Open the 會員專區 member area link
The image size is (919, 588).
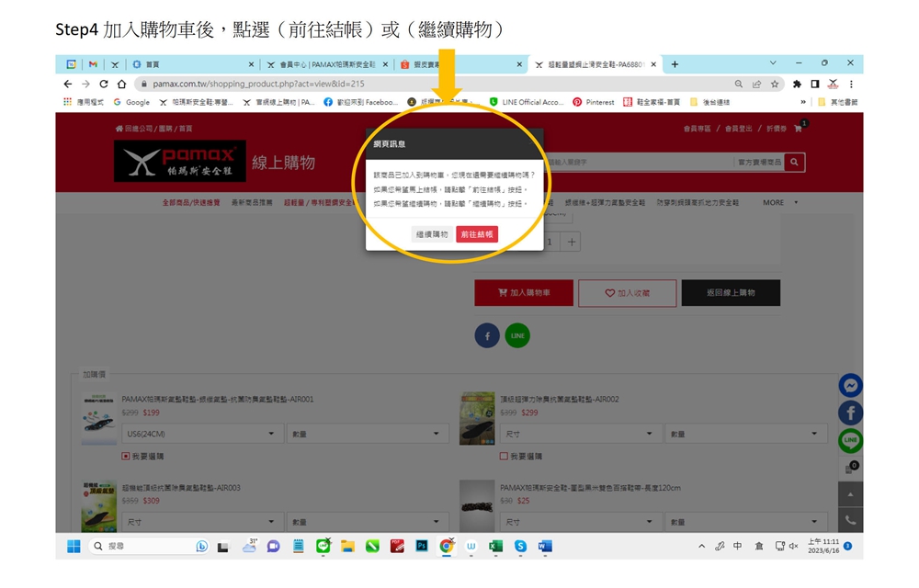pos(697,129)
